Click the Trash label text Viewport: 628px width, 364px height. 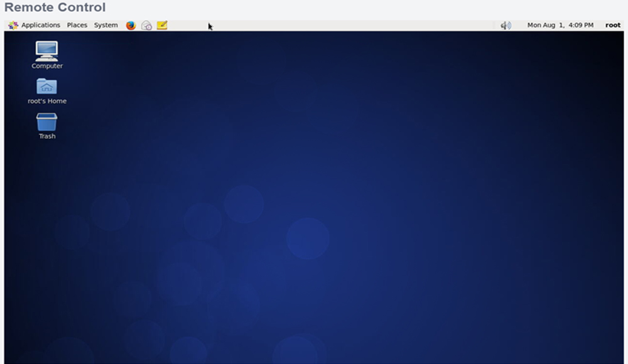(x=47, y=136)
